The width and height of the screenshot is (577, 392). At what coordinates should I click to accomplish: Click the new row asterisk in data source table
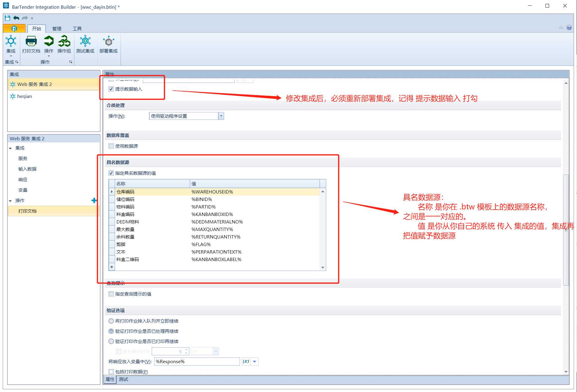tap(112, 267)
